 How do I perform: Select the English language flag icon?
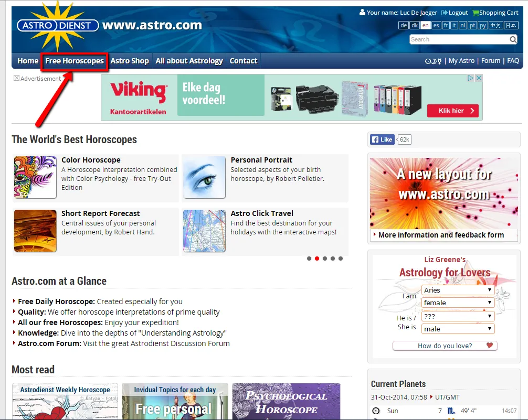click(x=426, y=25)
